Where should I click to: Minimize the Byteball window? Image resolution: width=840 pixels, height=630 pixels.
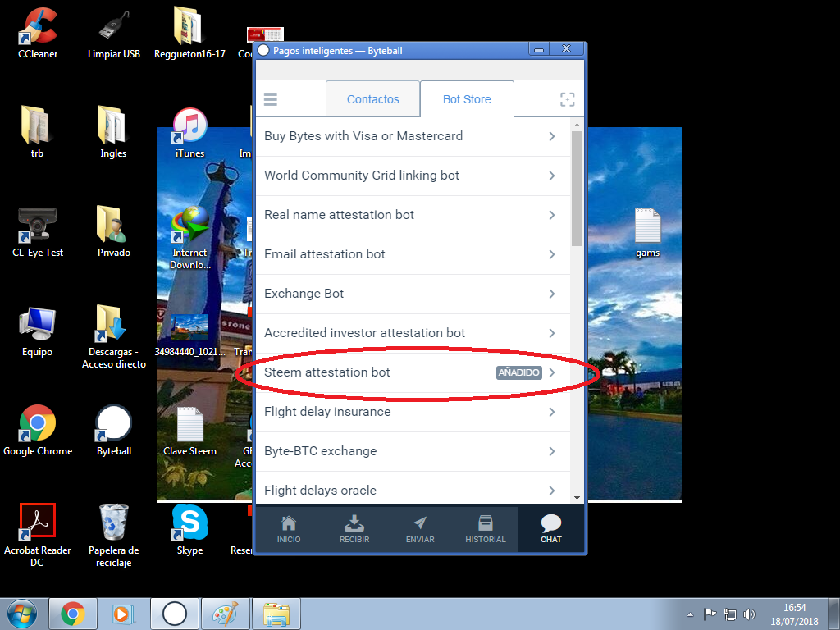click(539, 49)
